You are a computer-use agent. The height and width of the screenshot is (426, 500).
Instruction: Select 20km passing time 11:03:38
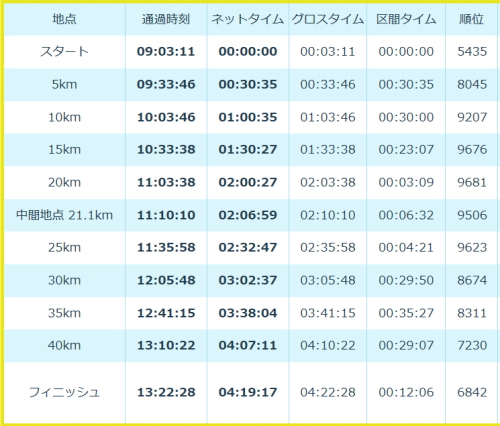tap(166, 182)
